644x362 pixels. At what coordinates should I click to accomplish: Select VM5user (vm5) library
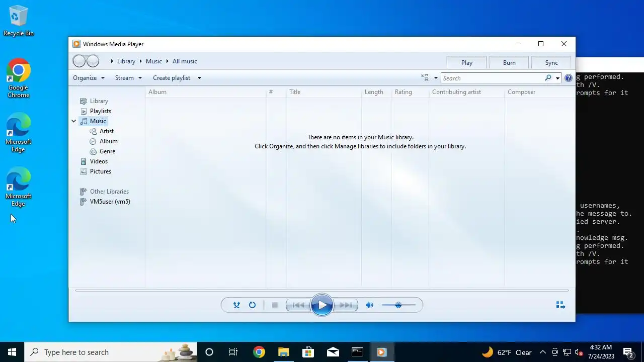(x=110, y=202)
